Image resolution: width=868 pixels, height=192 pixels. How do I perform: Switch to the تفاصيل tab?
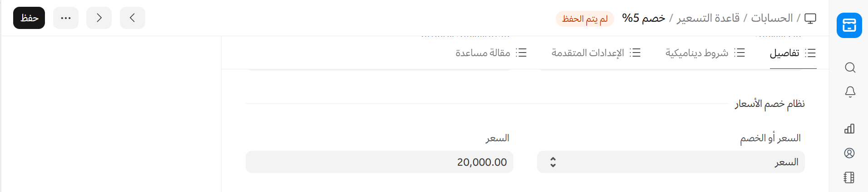click(793, 53)
